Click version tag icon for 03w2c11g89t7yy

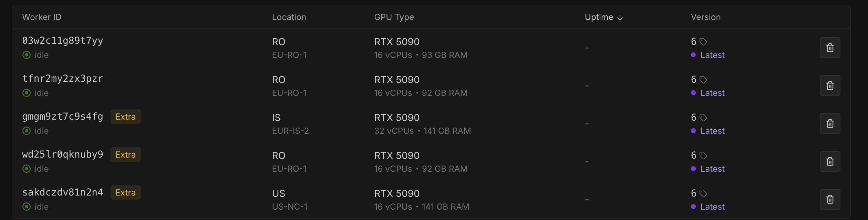tap(703, 42)
